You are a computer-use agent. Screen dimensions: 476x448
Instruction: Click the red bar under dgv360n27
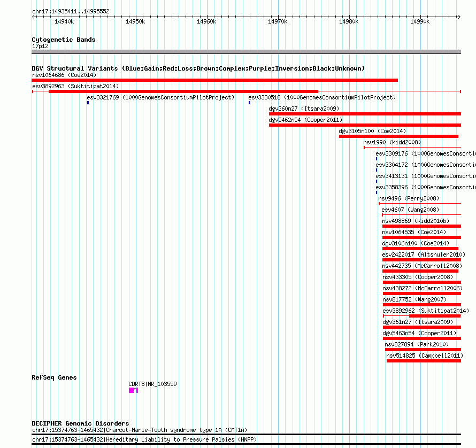click(365, 114)
